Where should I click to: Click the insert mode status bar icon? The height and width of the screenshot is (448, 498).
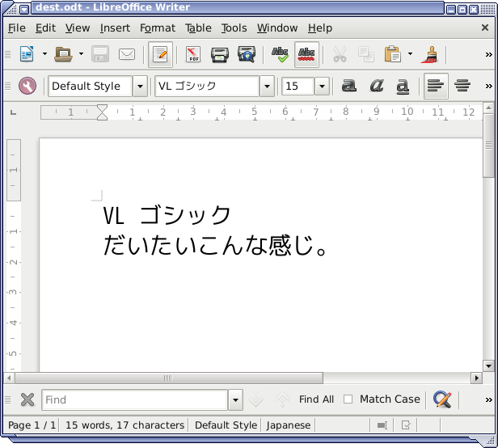point(382,425)
